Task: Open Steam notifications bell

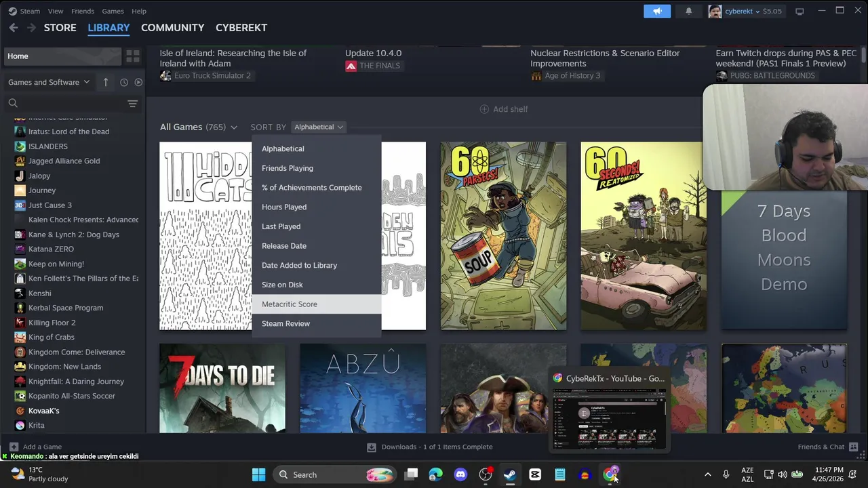Action: (x=688, y=11)
